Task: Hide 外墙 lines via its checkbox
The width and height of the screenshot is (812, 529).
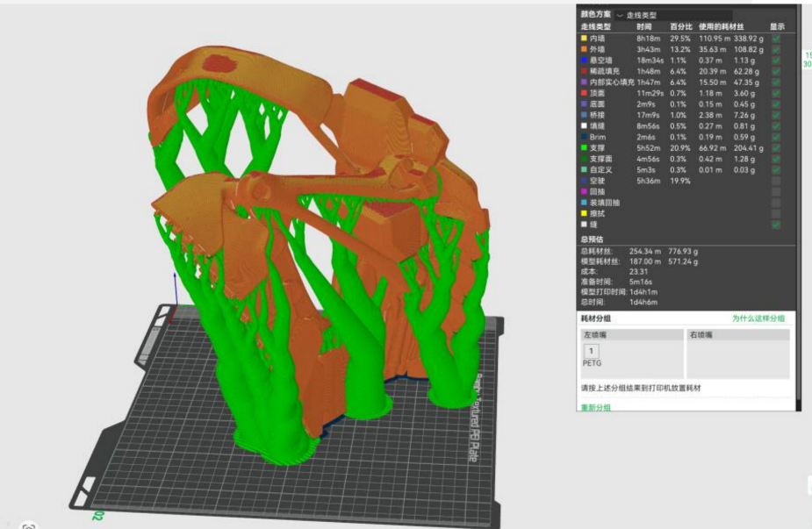Action: (776, 49)
